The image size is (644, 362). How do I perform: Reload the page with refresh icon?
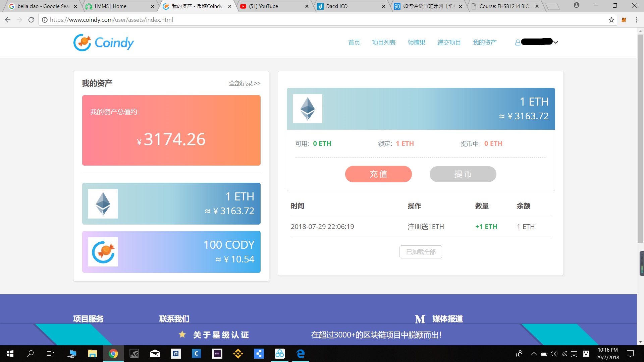(31, 20)
